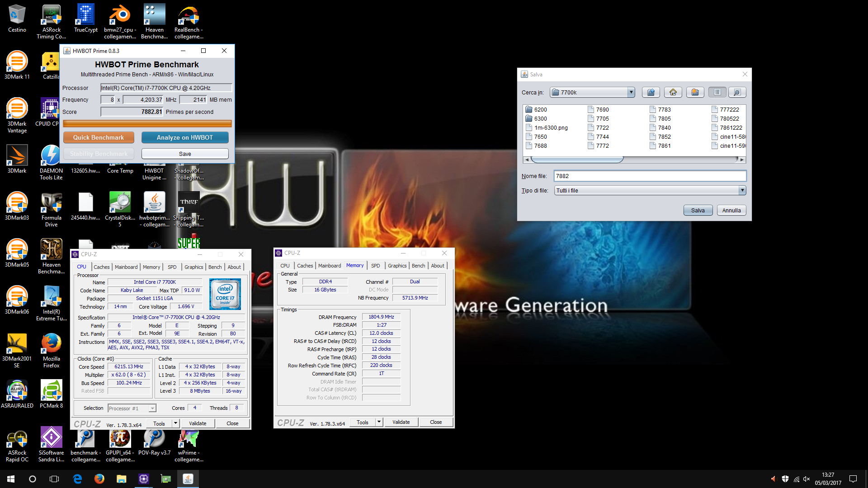Open TrueCrypt desktop icon
The height and width of the screenshot is (488, 868).
[x=86, y=19]
